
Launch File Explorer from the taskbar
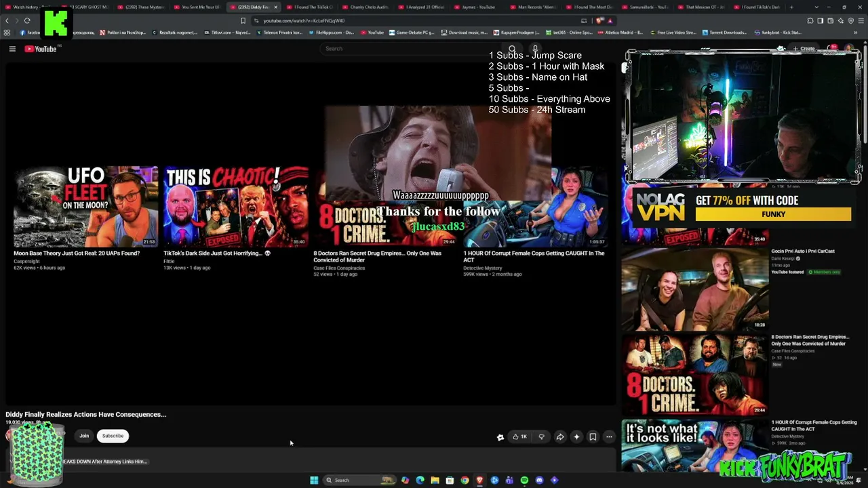(x=435, y=481)
